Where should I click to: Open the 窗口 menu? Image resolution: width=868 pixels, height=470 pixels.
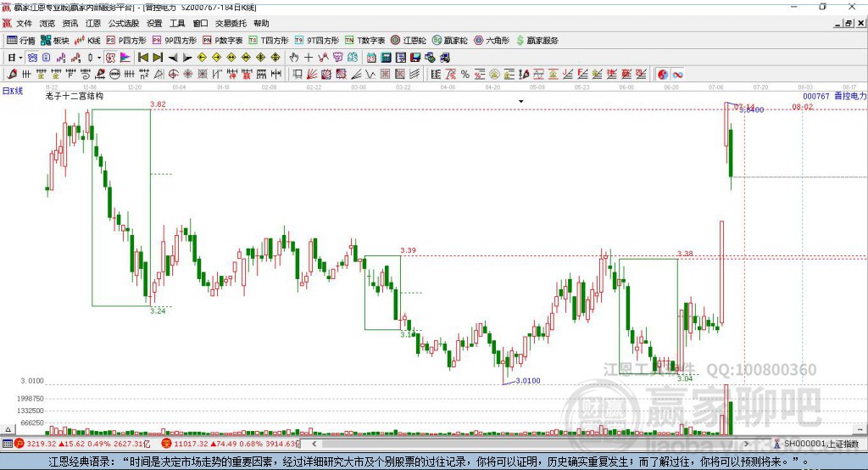point(200,23)
